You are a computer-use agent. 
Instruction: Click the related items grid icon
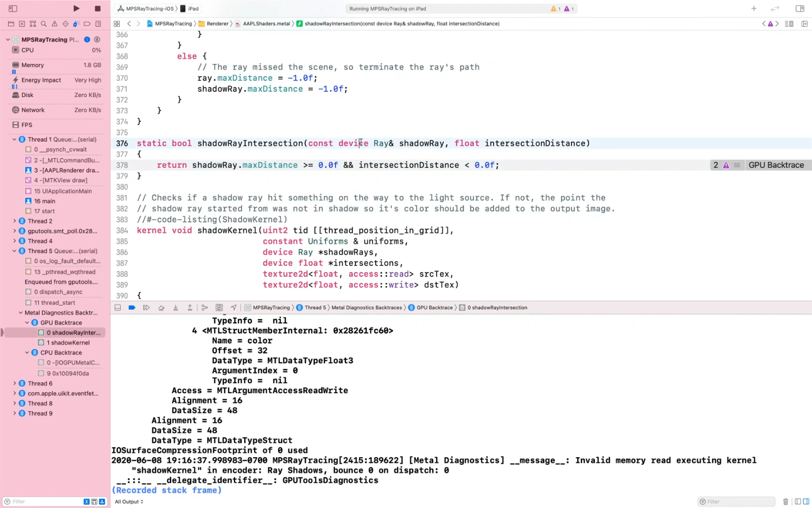pyautogui.click(x=117, y=24)
